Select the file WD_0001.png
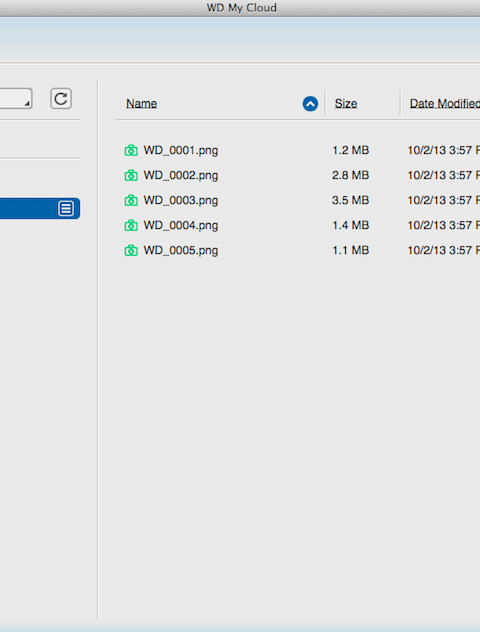This screenshot has width=480, height=632. tap(181, 150)
